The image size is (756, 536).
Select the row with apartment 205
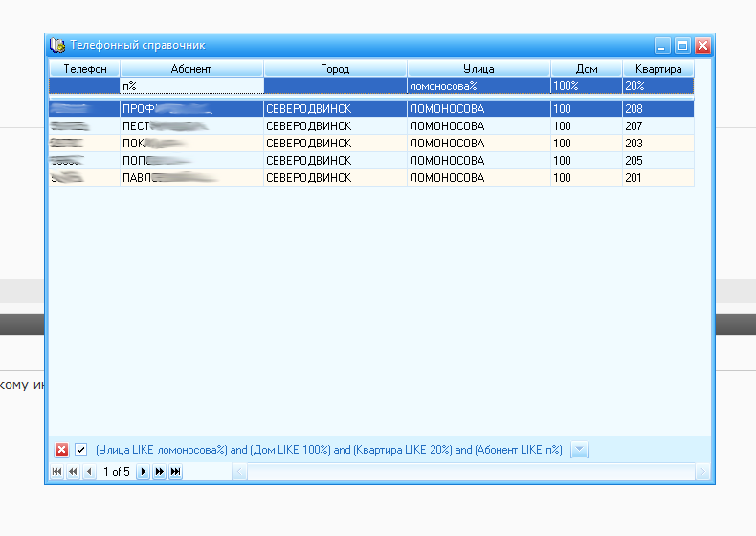click(x=371, y=160)
